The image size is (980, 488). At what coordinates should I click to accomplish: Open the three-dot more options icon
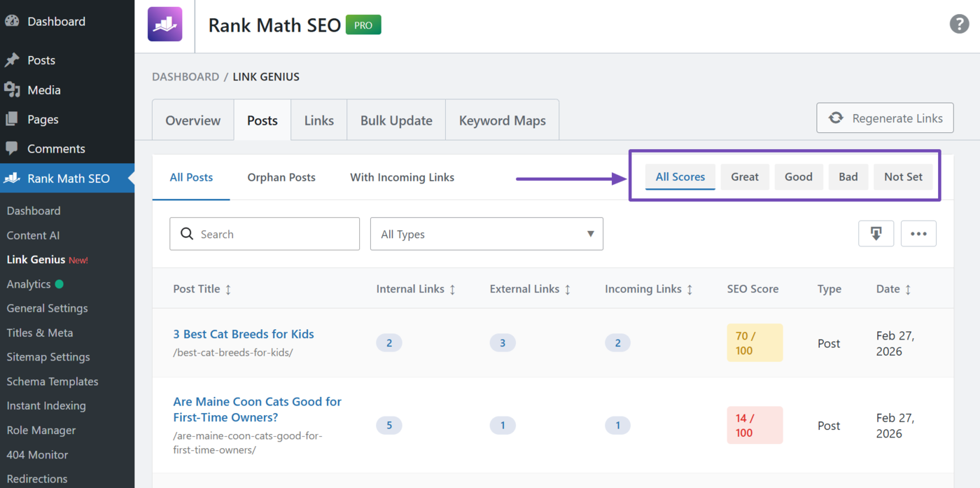pyautogui.click(x=918, y=233)
